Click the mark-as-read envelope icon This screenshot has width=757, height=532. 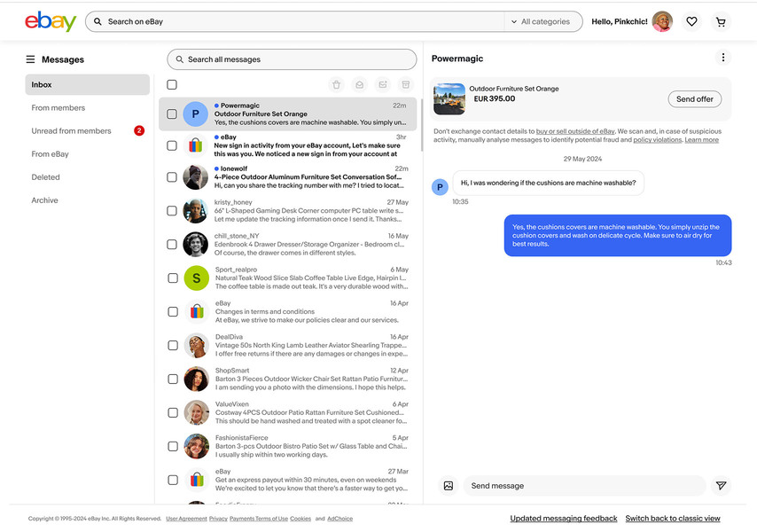(x=360, y=85)
